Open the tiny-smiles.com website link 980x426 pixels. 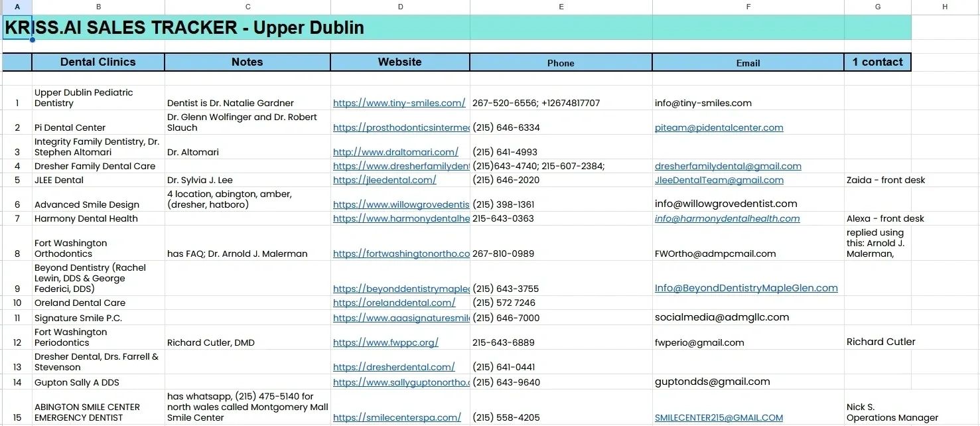[x=399, y=104]
